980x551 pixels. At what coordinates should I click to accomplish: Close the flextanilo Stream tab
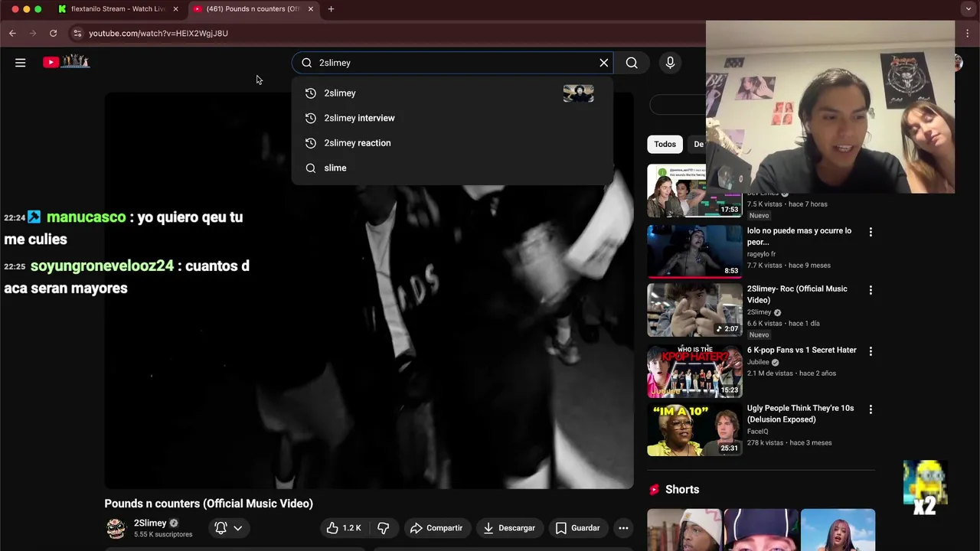click(175, 9)
